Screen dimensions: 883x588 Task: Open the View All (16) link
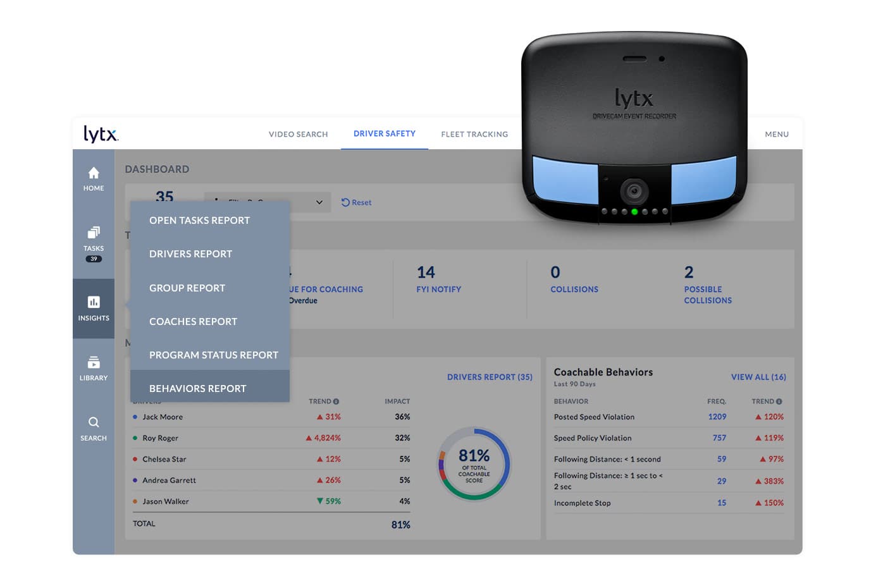click(758, 377)
